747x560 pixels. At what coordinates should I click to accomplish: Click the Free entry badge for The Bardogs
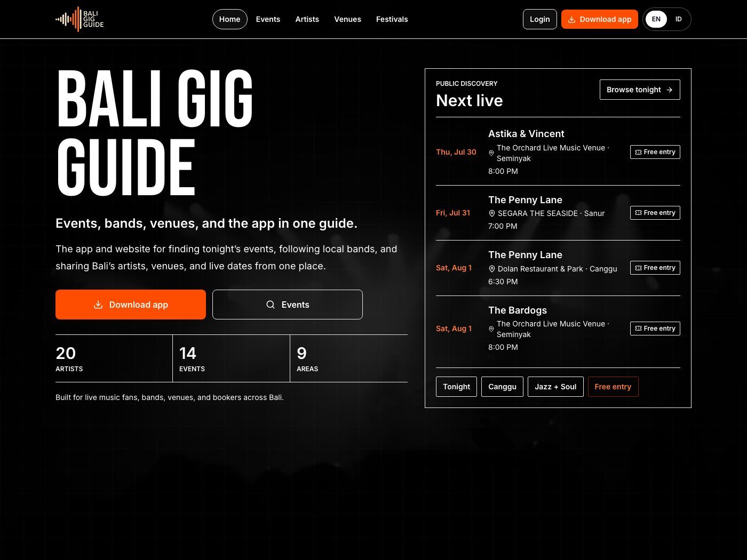[655, 329]
